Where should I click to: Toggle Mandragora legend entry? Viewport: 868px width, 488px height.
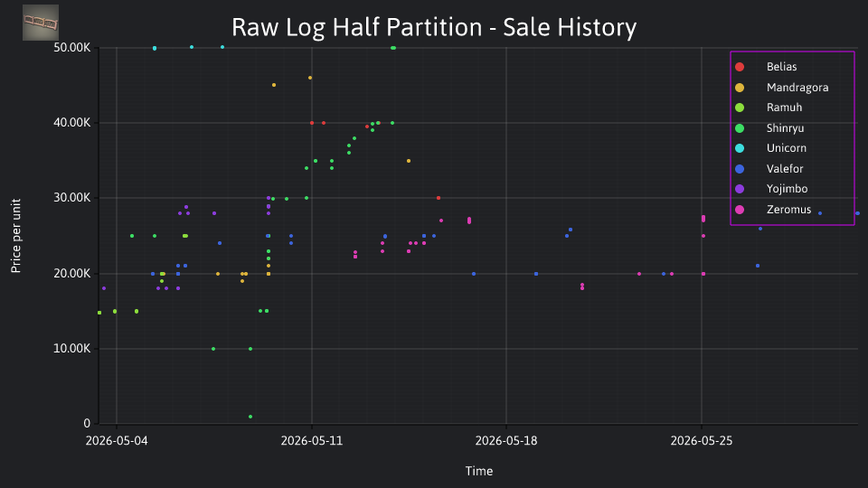click(x=781, y=88)
